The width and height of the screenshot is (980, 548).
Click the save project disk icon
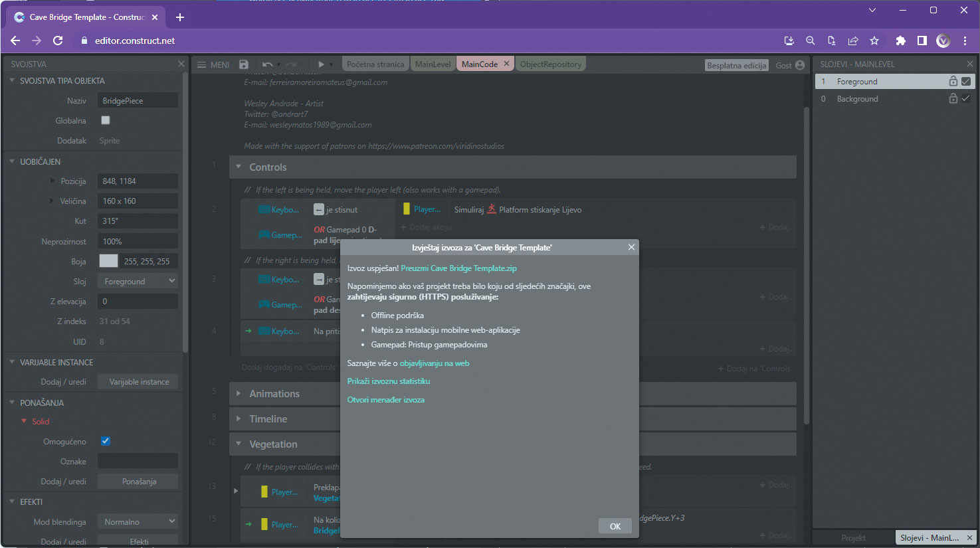pyautogui.click(x=244, y=64)
